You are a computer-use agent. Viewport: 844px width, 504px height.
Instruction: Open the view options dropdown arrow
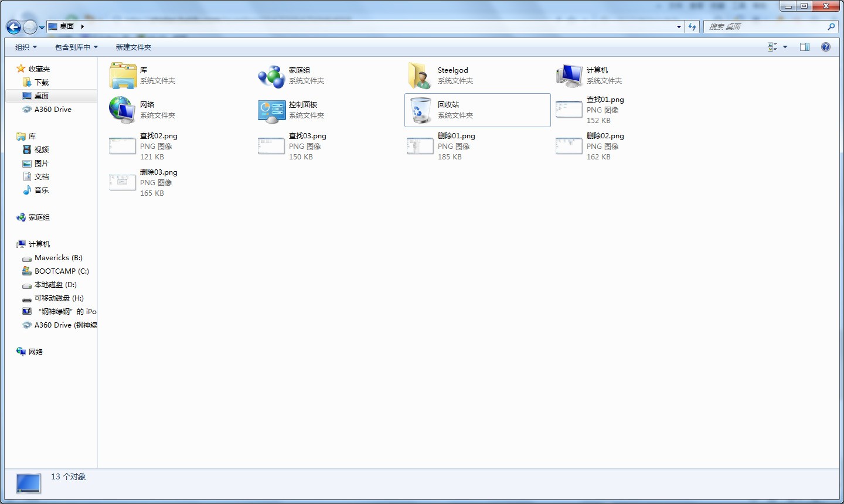785,47
